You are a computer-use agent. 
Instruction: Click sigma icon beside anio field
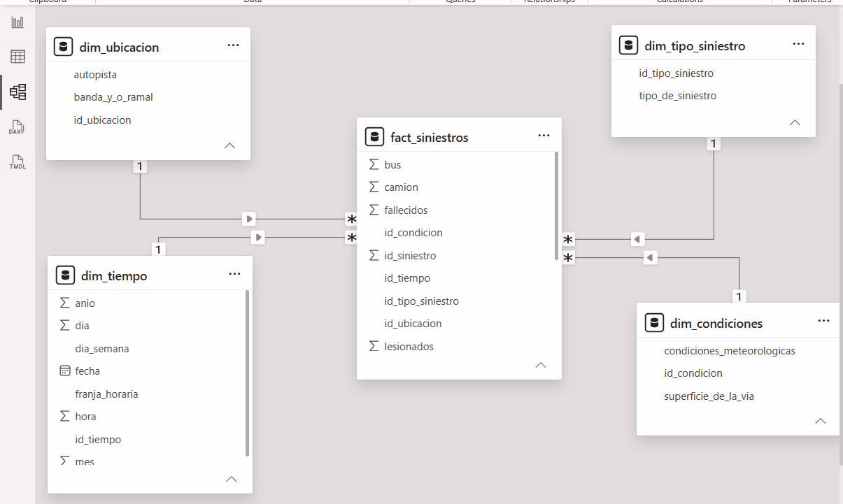(64, 303)
